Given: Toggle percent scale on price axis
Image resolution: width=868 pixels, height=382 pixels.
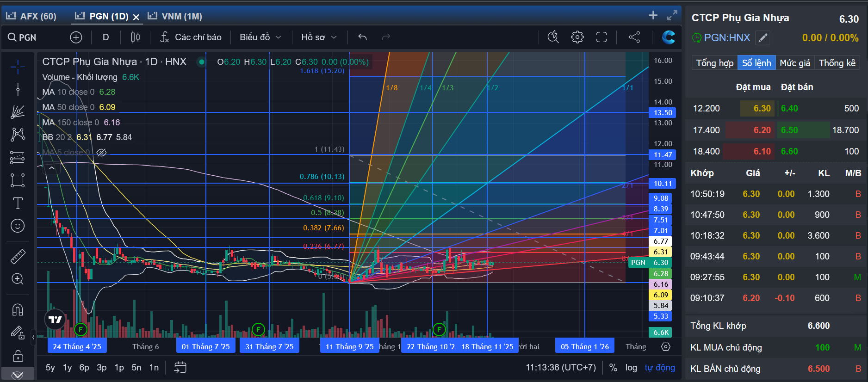Looking at the screenshot, I should 613,368.
